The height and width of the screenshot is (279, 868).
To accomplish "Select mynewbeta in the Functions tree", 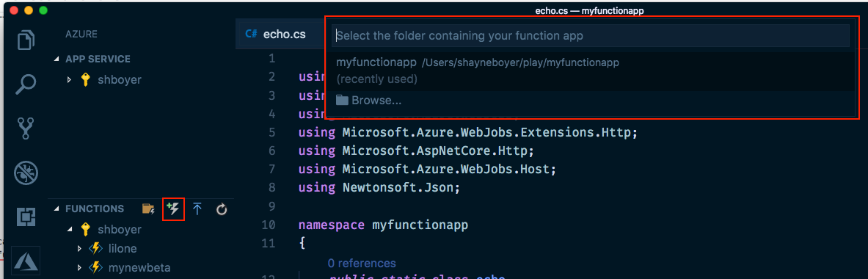I will point(139,268).
